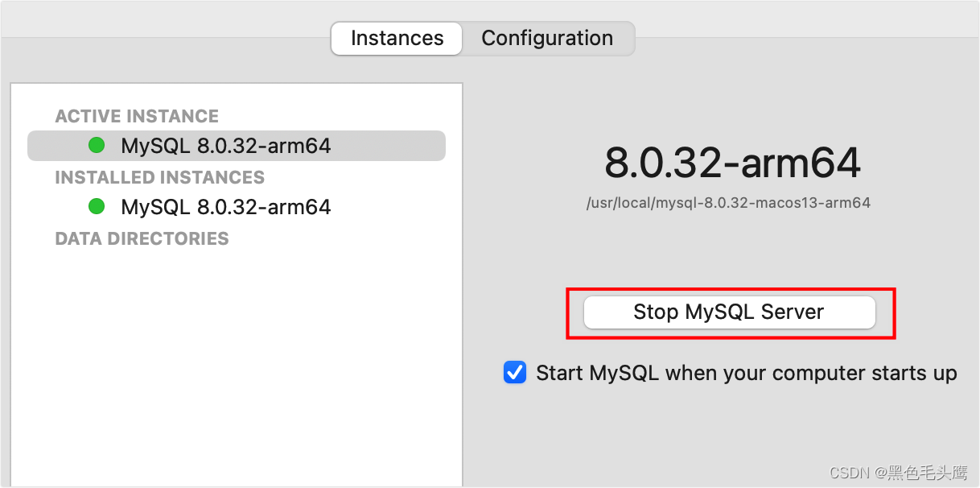
Task: Stay on the Instances tab
Action: pyautogui.click(x=396, y=38)
